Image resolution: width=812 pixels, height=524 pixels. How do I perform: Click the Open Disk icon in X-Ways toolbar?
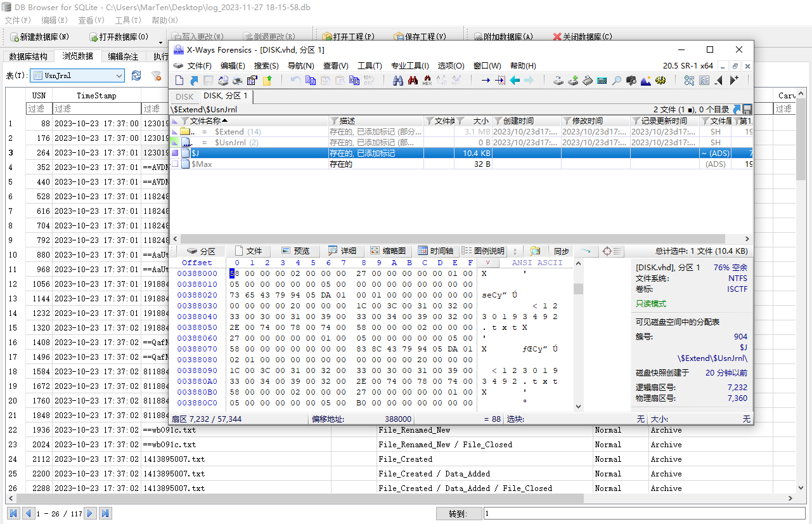558,81
